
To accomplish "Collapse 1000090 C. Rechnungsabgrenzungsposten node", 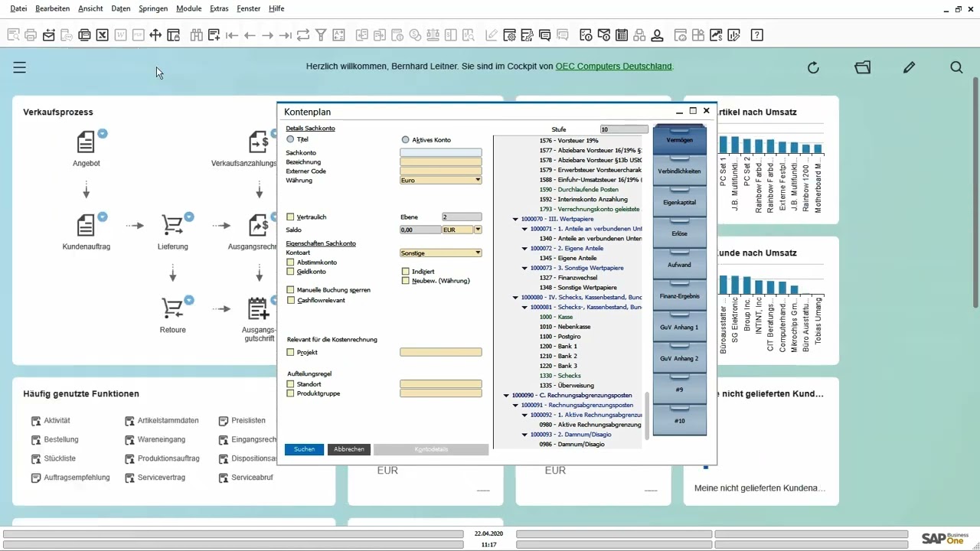I will 507,396.
